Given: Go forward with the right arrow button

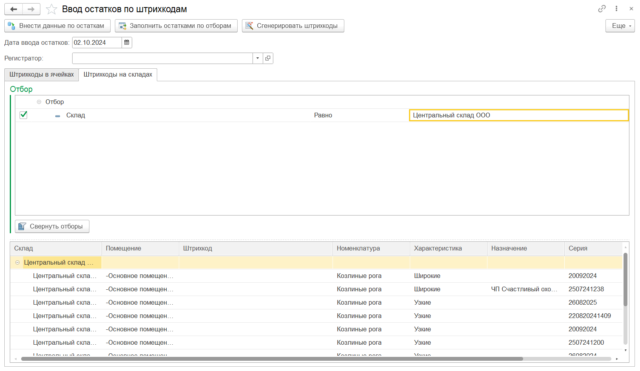Looking at the screenshot, I should (31, 9).
